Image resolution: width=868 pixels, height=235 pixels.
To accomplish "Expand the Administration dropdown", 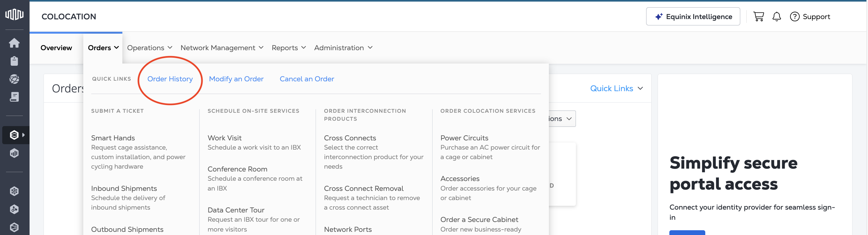I will [343, 48].
